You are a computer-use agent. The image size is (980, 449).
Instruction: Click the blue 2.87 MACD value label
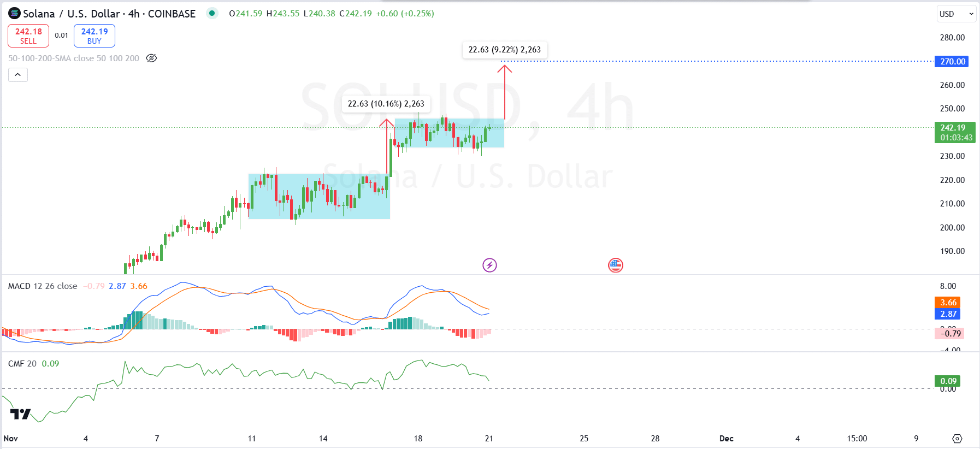coord(948,314)
